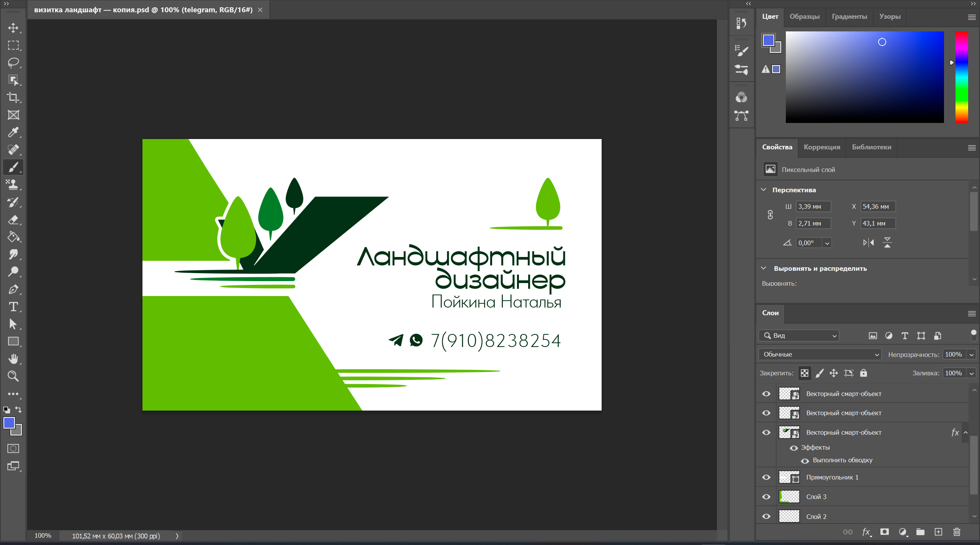This screenshot has width=980, height=545.
Task: Hide the Прямоугольник 1 layer
Action: tap(766, 477)
